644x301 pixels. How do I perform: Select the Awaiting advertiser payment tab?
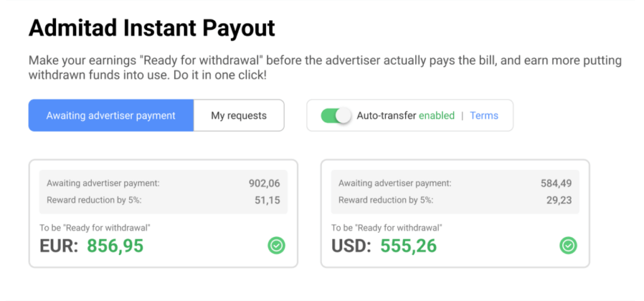(111, 115)
